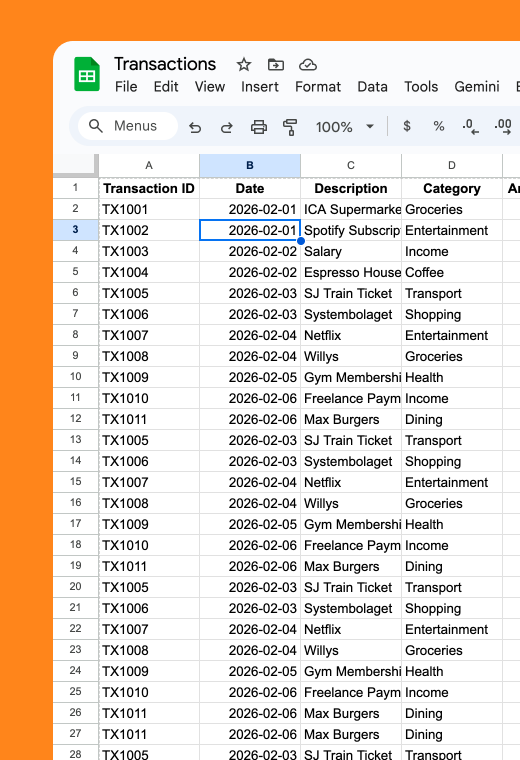Click the Category header cell
This screenshot has height=760, width=520.
point(452,188)
